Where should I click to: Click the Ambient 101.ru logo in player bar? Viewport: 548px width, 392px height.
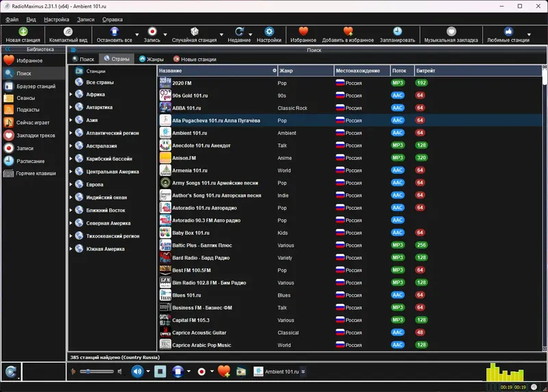[x=258, y=371]
